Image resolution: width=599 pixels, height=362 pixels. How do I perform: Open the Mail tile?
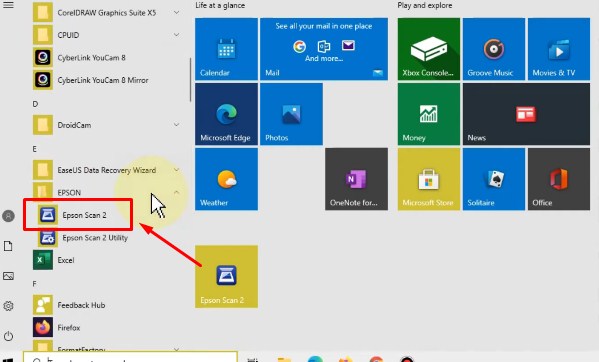click(324, 49)
